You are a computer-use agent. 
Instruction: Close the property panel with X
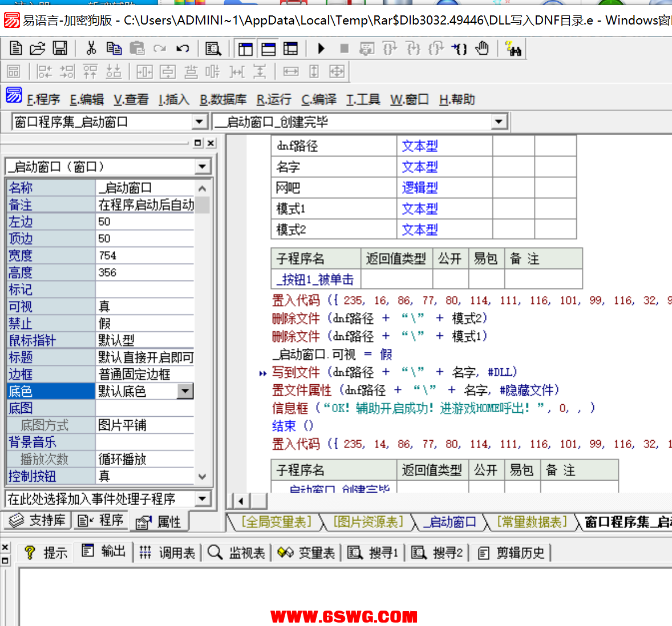tap(210, 143)
